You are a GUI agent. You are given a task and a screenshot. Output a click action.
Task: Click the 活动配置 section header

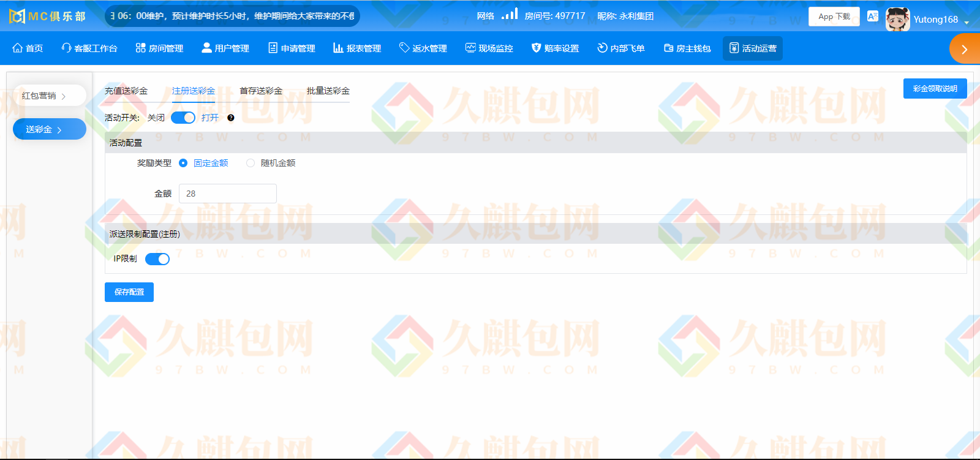click(536, 143)
